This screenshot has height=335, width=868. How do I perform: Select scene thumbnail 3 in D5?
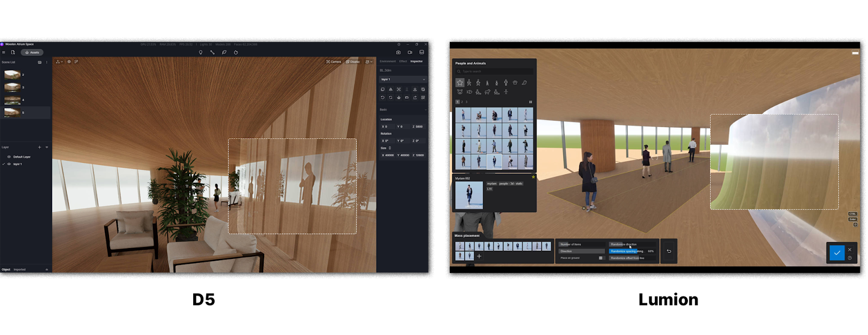pos(12,87)
